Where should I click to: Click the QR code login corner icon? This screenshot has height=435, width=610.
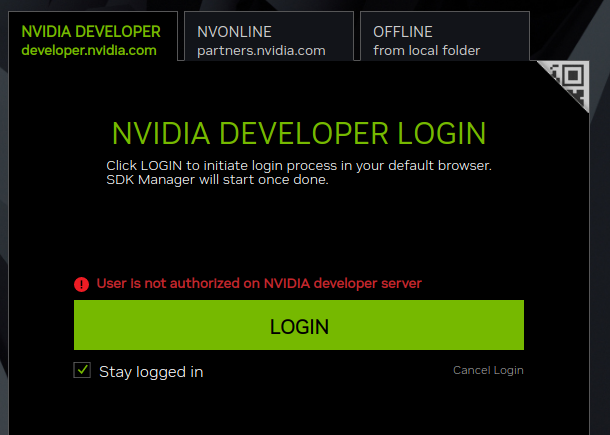(570, 81)
